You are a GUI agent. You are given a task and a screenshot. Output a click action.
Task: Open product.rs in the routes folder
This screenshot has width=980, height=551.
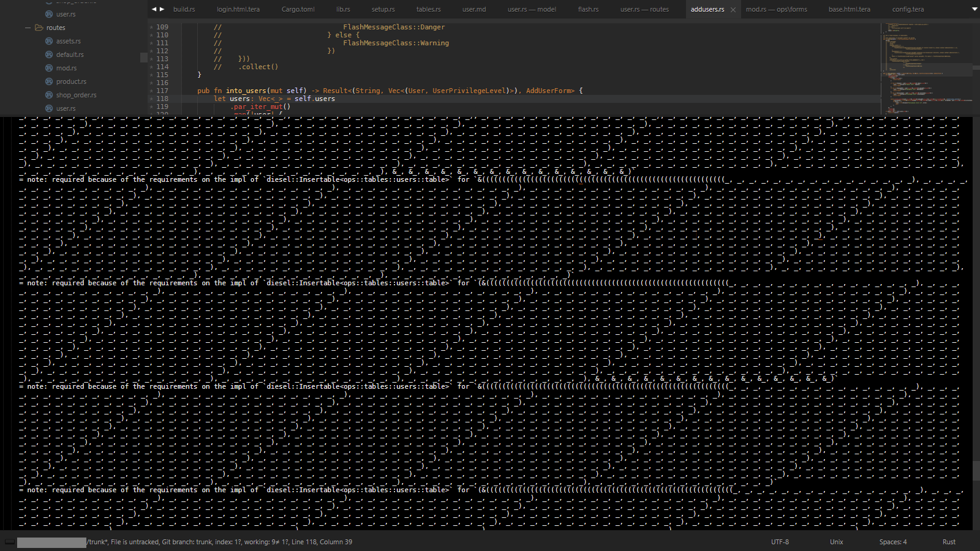tap(71, 81)
